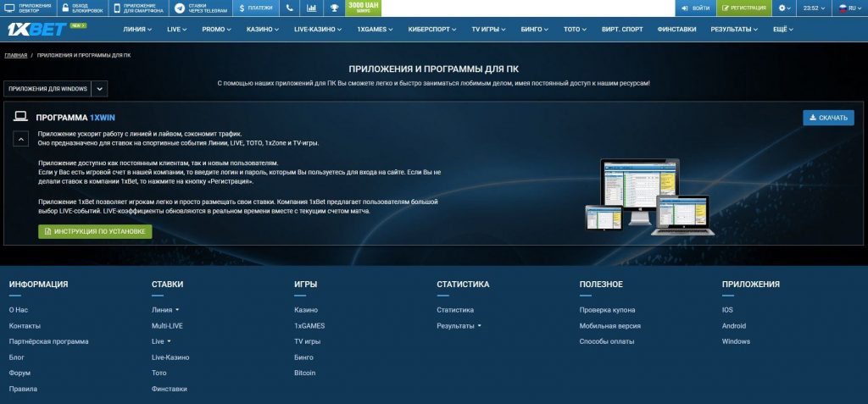This screenshot has height=404, width=868.
Task: Click the laptop icon beside Программа 1XWIN
Action: coord(20,117)
